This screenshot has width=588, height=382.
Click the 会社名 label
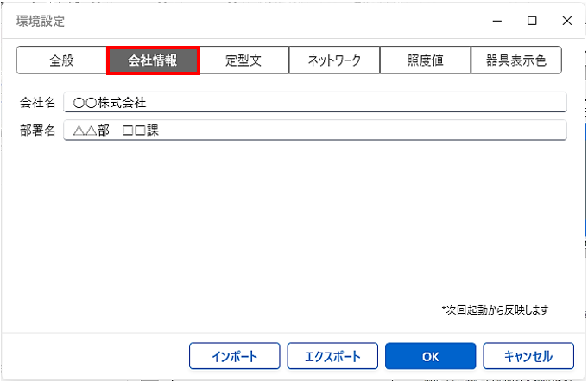click(38, 103)
